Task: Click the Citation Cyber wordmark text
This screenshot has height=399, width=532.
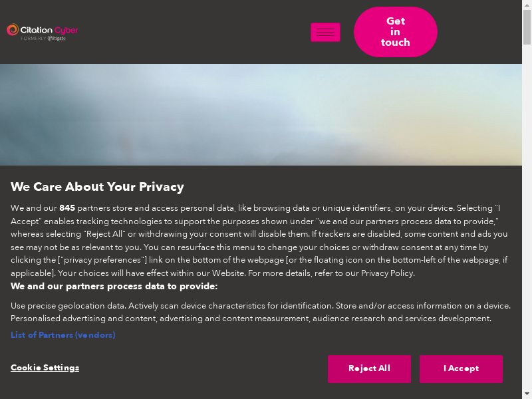Action: [49, 30]
